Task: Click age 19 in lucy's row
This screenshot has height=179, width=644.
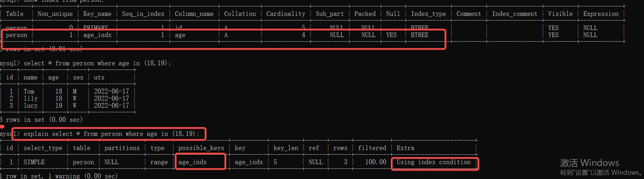Action: pos(58,106)
